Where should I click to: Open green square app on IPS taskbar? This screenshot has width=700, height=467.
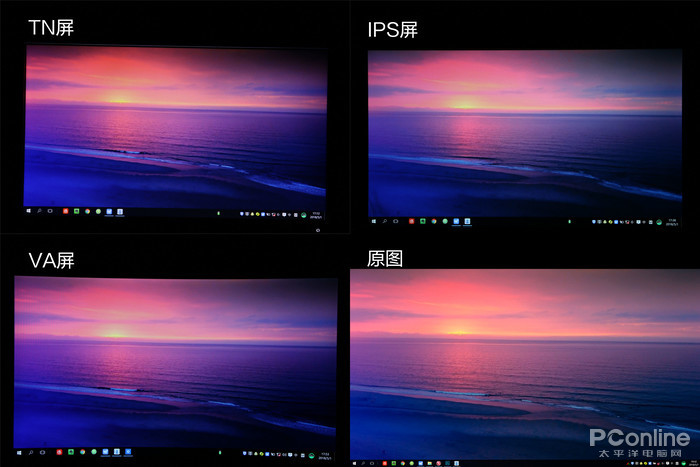click(x=423, y=221)
